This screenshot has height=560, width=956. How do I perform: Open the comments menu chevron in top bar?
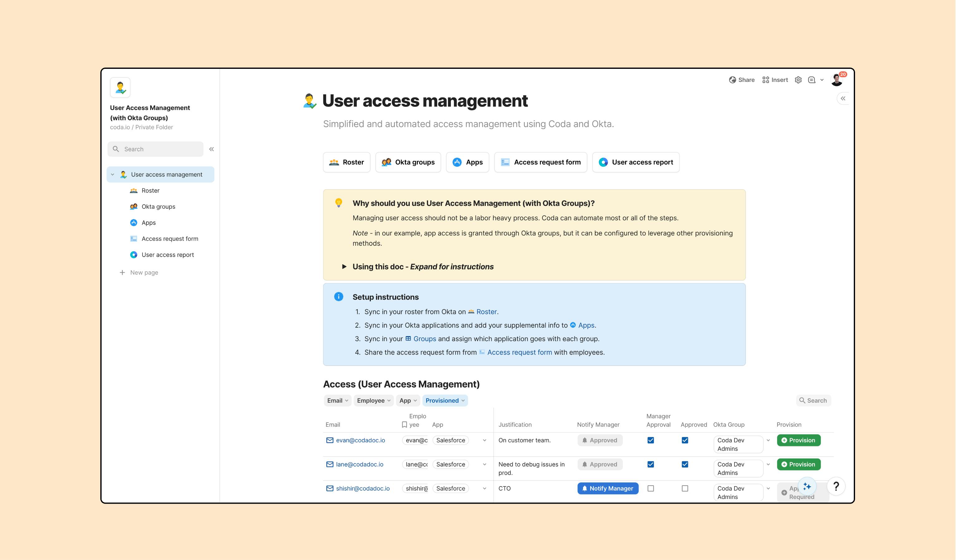pos(822,80)
